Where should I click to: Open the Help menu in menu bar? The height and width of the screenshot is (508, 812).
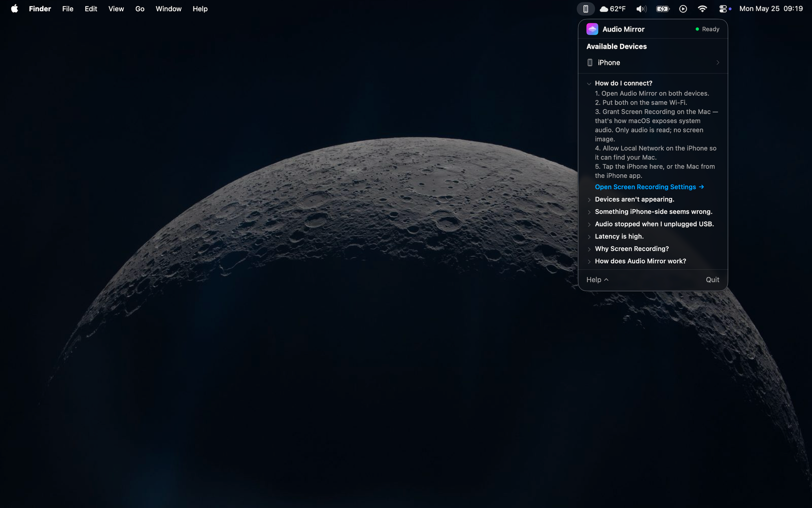[200, 9]
